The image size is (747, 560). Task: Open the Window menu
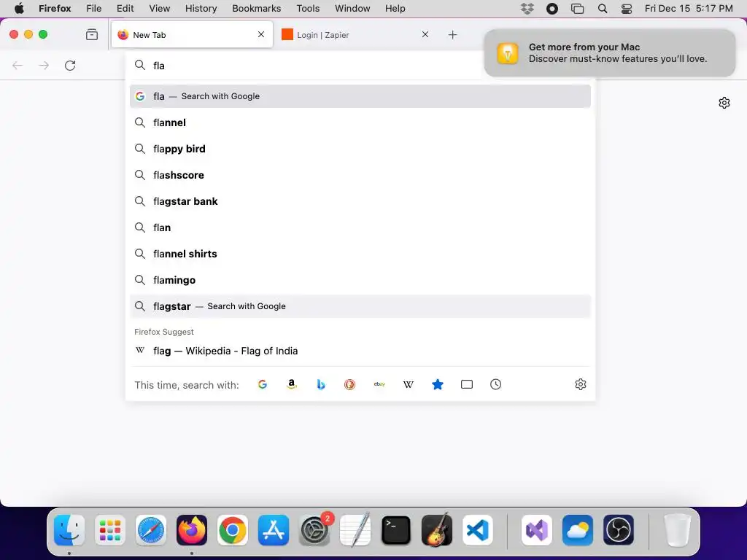tap(352, 9)
